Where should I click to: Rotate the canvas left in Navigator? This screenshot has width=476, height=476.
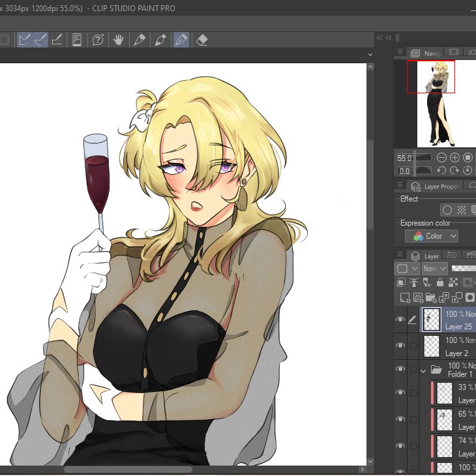pos(441,170)
